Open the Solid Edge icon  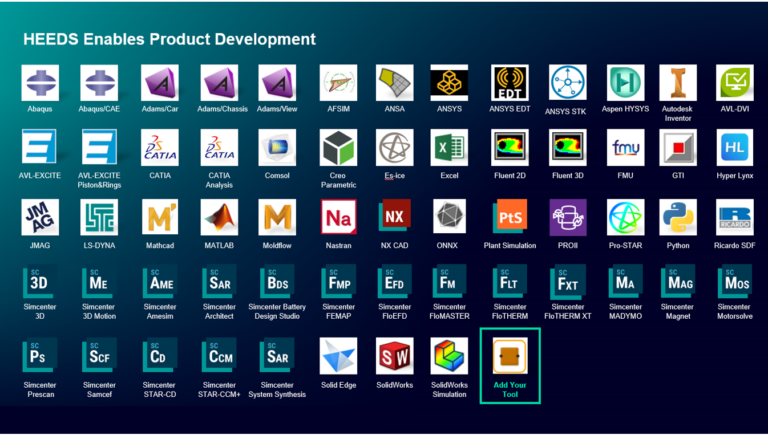pyautogui.click(x=338, y=356)
